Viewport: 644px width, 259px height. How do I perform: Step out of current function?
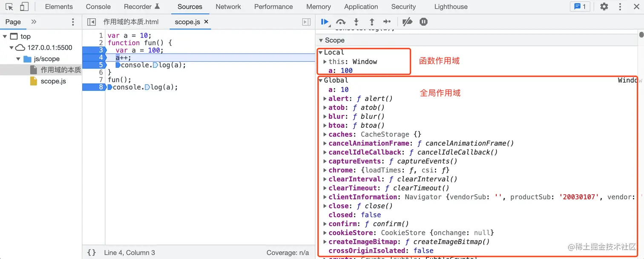pos(372,22)
